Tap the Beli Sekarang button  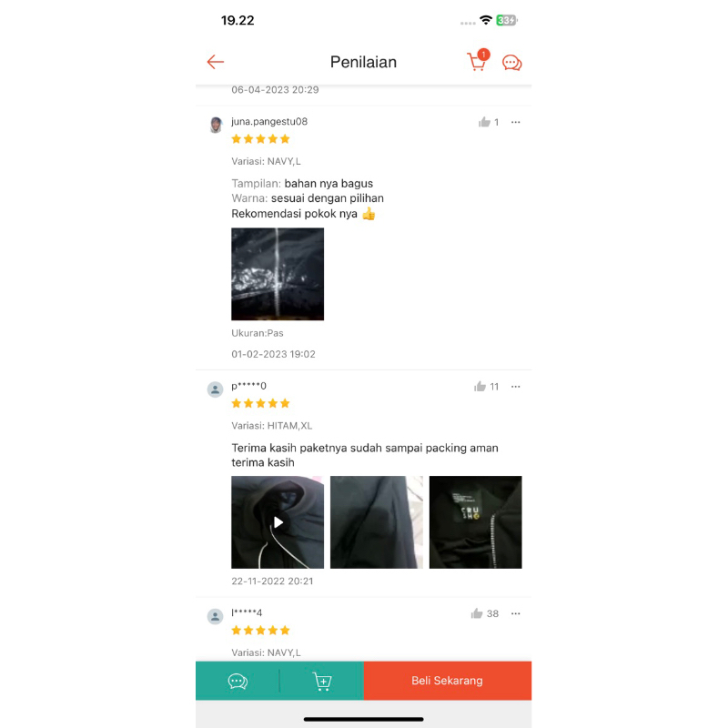[x=448, y=681]
